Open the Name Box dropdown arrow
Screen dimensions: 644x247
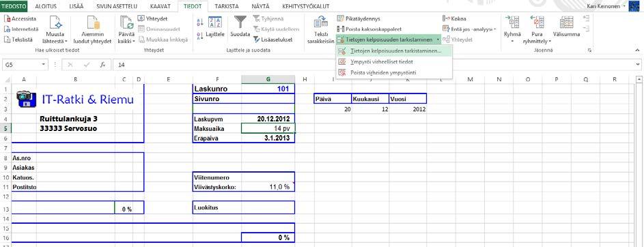44,65
